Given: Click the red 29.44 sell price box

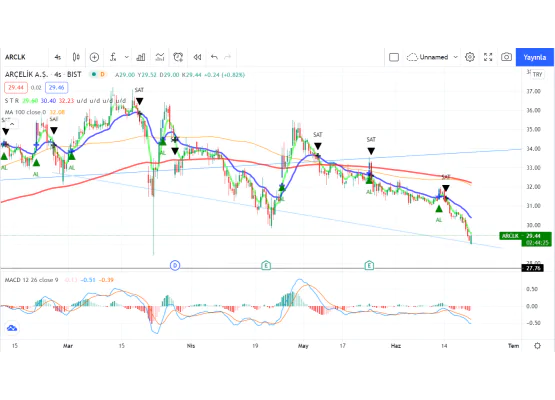Looking at the screenshot, I should click(x=16, y=87).
